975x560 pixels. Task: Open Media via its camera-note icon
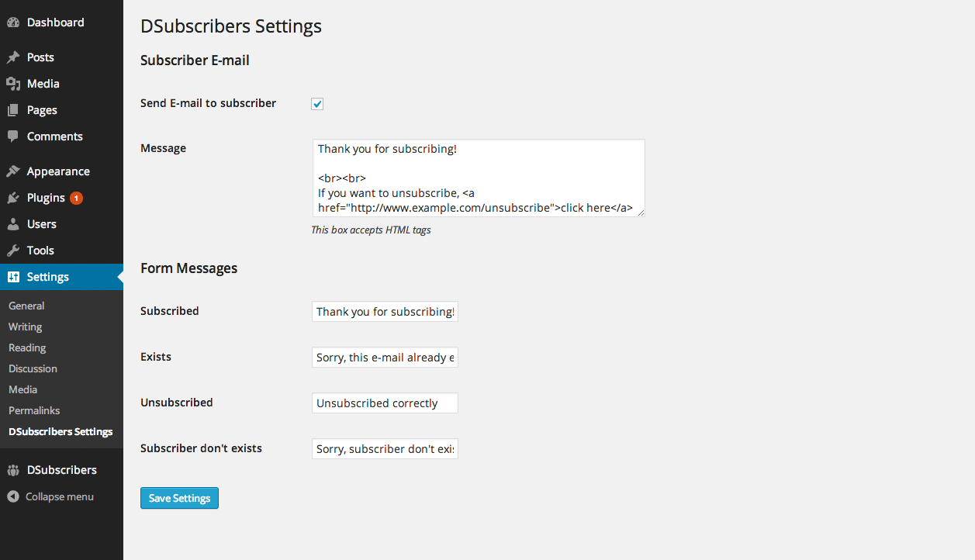[13, 84]
